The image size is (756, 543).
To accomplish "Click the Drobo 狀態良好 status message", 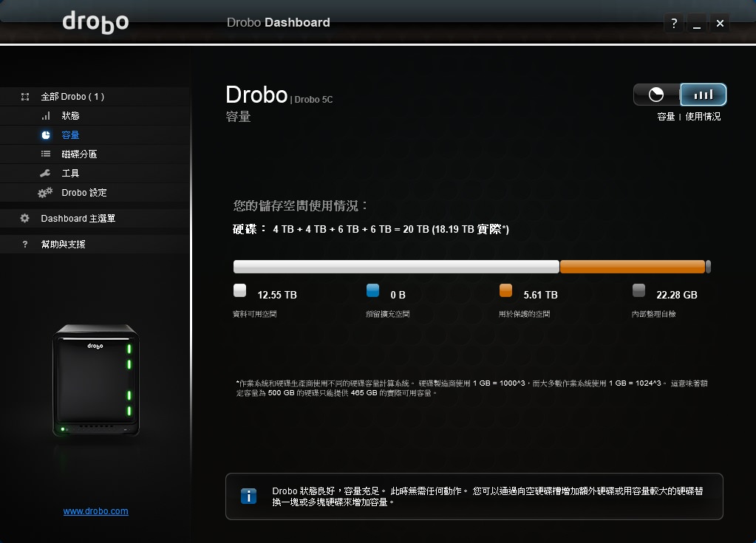I will click(488, 496).
